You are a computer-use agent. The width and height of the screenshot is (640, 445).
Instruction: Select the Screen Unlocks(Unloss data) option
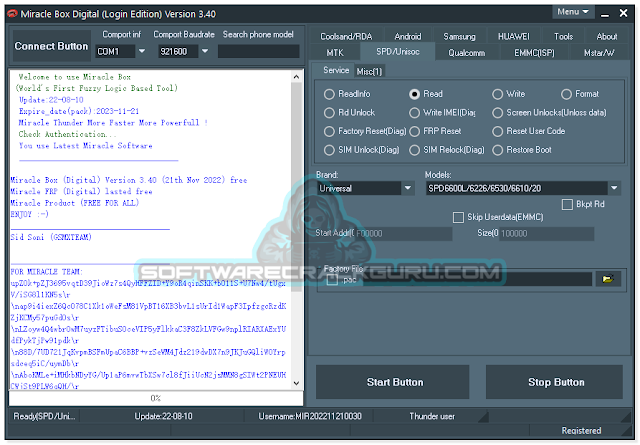(x=498, y=113)
